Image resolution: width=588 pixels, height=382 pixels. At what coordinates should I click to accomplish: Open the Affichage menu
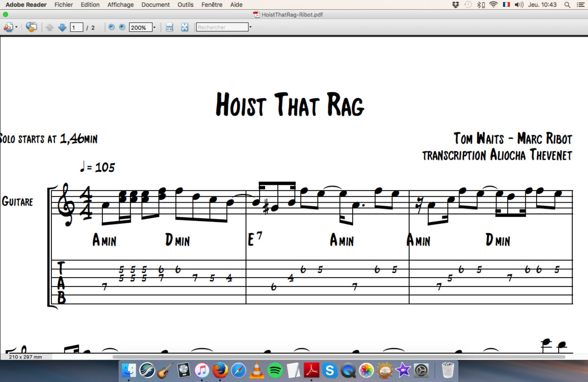(x=120, y=4)
